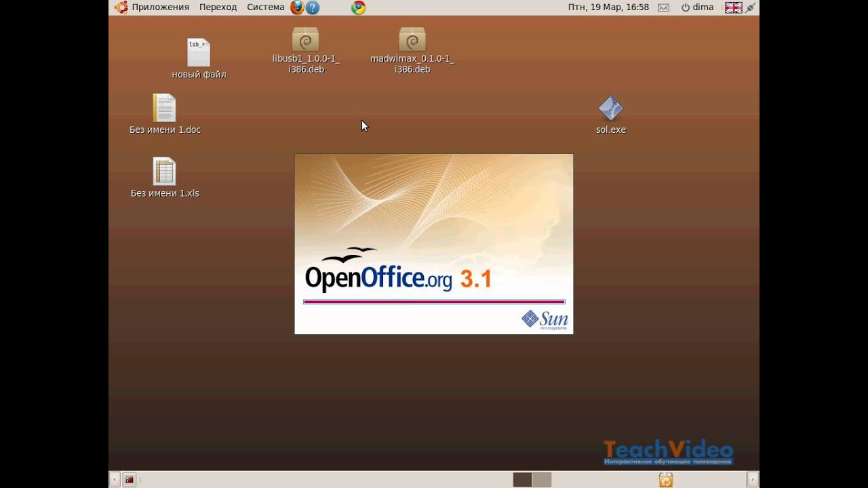Click the mail envelope indicator

pos(664,7)
